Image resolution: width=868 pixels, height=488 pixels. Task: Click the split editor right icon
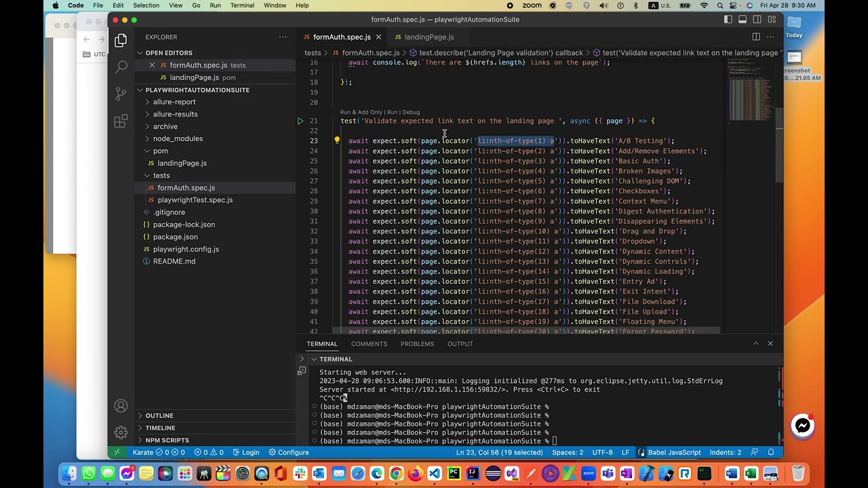click(x=756, y=37)
